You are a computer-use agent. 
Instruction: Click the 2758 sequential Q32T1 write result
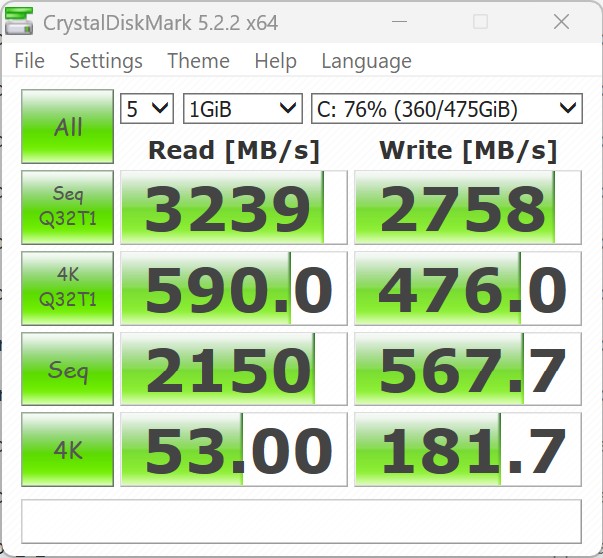[468, 208]
